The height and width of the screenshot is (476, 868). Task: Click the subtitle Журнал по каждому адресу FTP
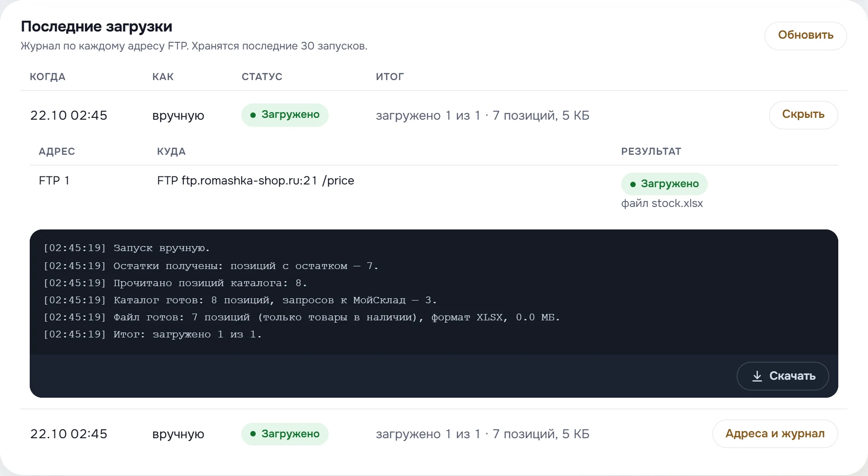click(x=194, y=46)
